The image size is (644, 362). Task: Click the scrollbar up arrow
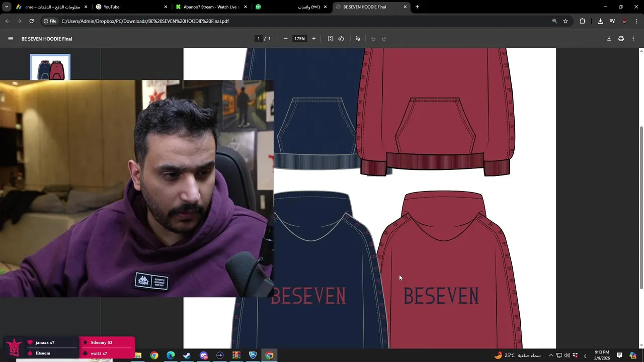(641, 51)
